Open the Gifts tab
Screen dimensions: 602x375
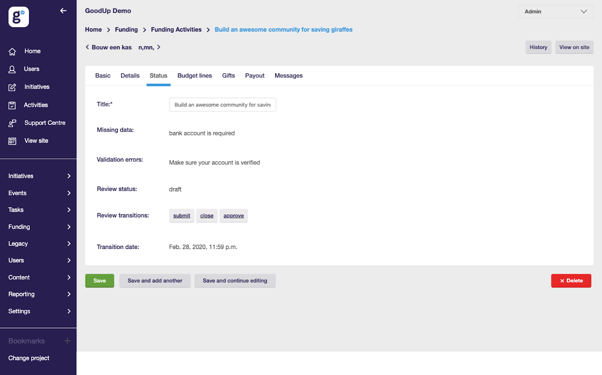tap(228, 76)
